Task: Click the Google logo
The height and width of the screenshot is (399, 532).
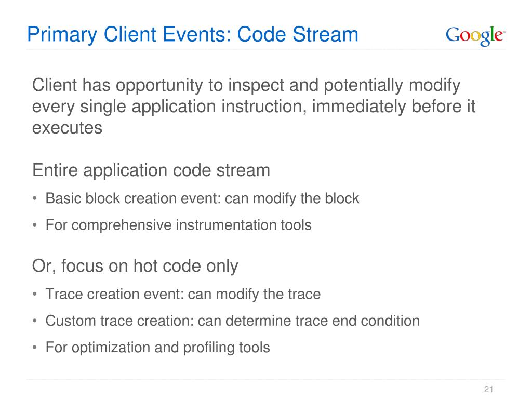Action: pos(475,36)
